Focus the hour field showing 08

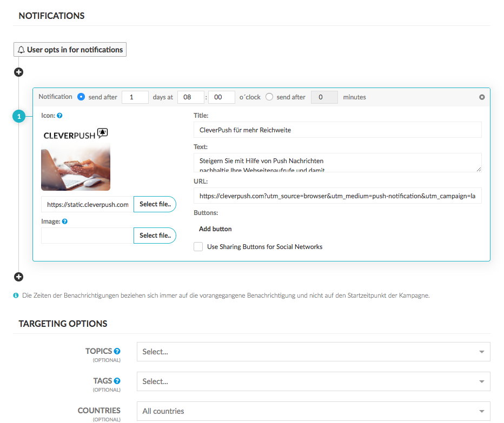point(191,97)
